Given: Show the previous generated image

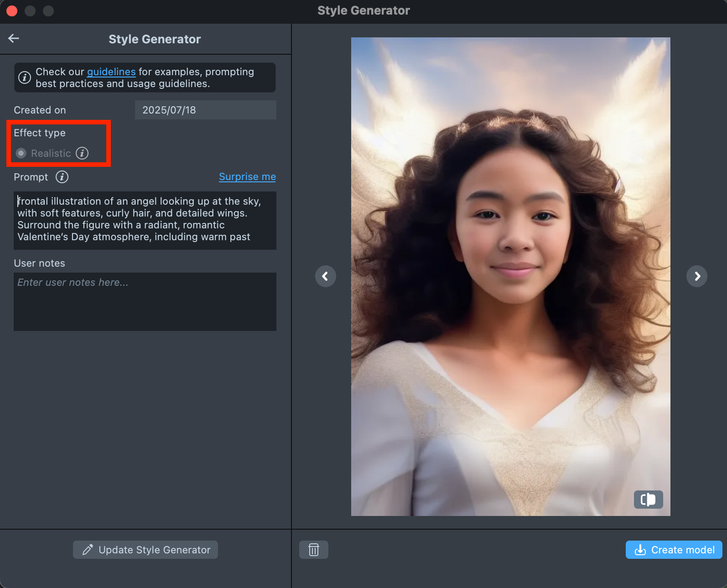Looking at the screenshot, I should [325, 276].
